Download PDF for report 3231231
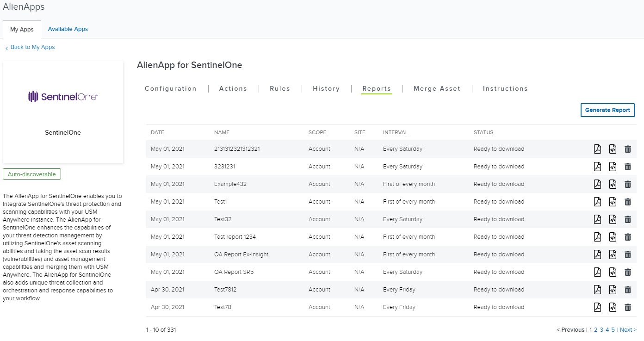 pos(597,167)
